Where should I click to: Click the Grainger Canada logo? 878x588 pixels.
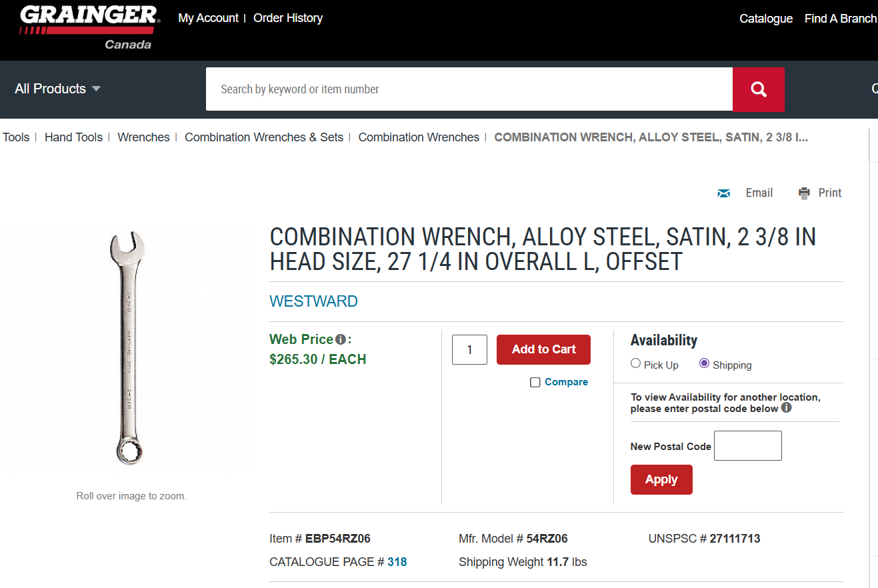pyautogui.click(x=89, y=28)
